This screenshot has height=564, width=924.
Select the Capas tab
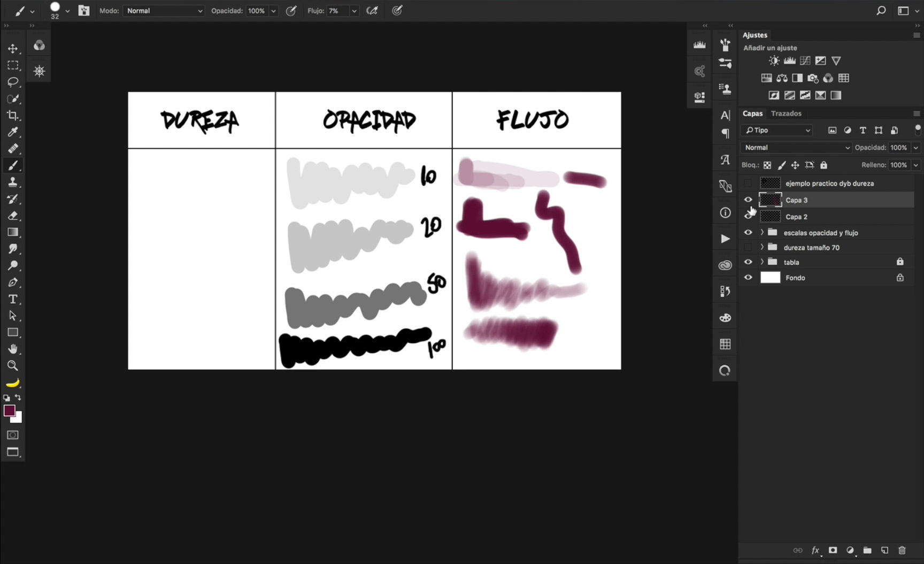pos(752,113)
